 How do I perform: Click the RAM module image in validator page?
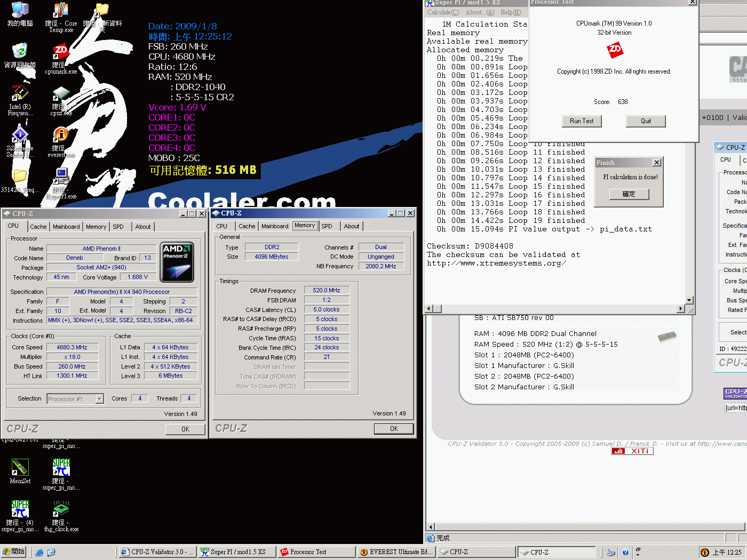(x=667, y=336)
